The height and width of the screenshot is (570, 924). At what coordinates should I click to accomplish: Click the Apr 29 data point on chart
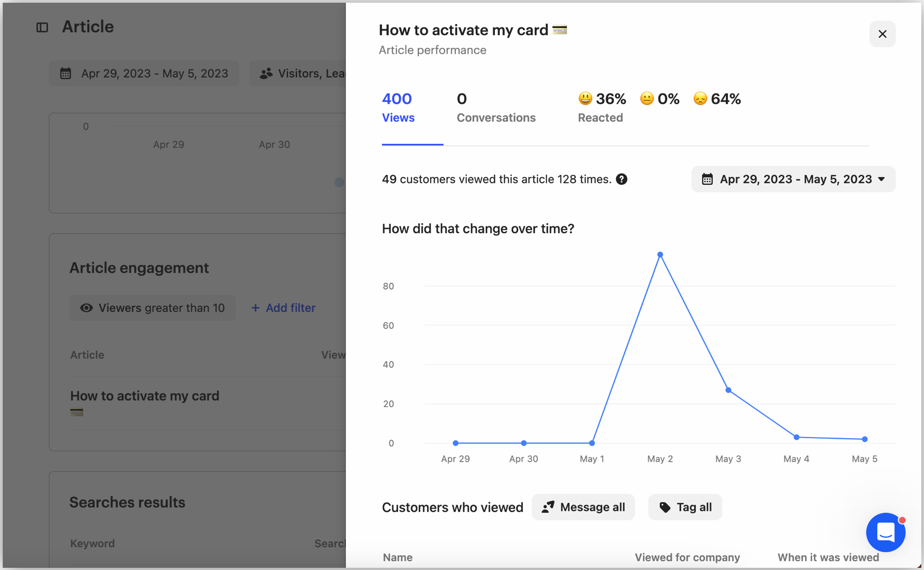pos(455,443)
